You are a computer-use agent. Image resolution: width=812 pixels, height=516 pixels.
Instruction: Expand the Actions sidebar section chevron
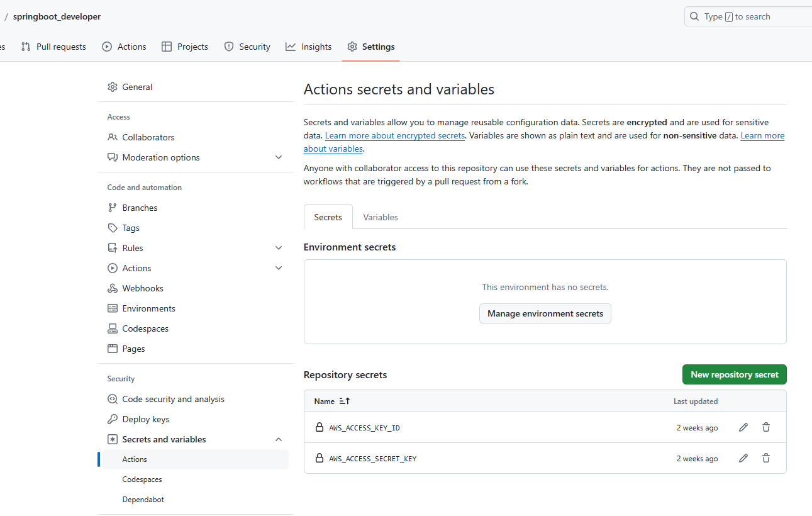[x=279, y=268]
